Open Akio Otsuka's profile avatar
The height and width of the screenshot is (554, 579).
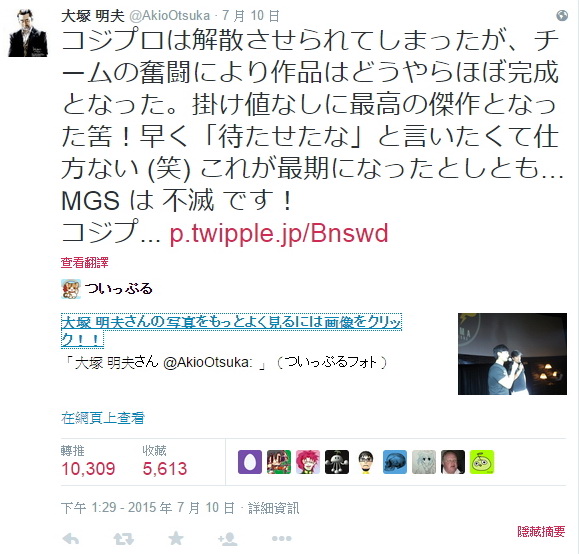28,33
